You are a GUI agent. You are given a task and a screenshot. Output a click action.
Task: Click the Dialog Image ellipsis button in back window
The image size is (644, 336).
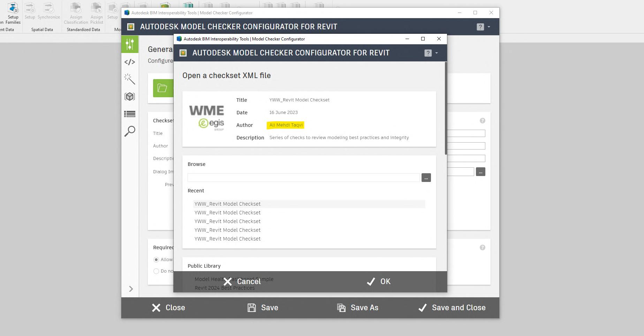[x=480, y=172]
